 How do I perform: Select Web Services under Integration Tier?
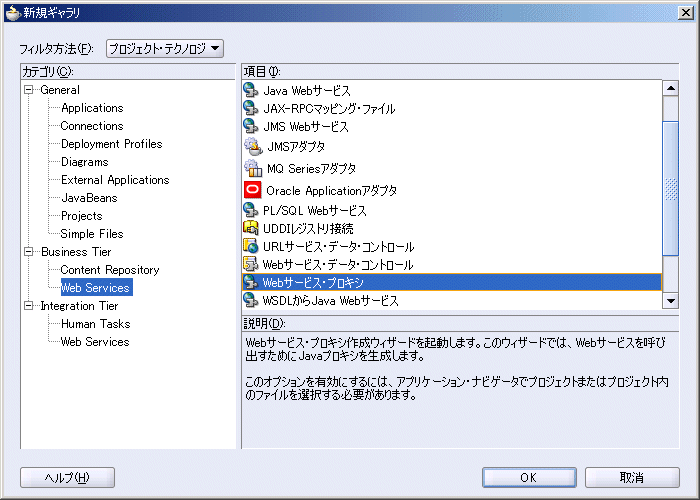pyautogui.click(x=95, y=342)
